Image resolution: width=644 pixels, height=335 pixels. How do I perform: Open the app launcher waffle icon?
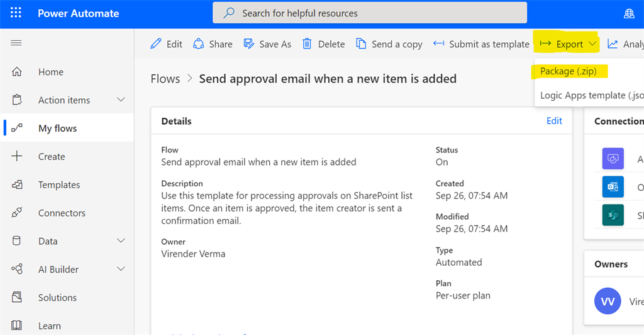click(x=16, y=13)
